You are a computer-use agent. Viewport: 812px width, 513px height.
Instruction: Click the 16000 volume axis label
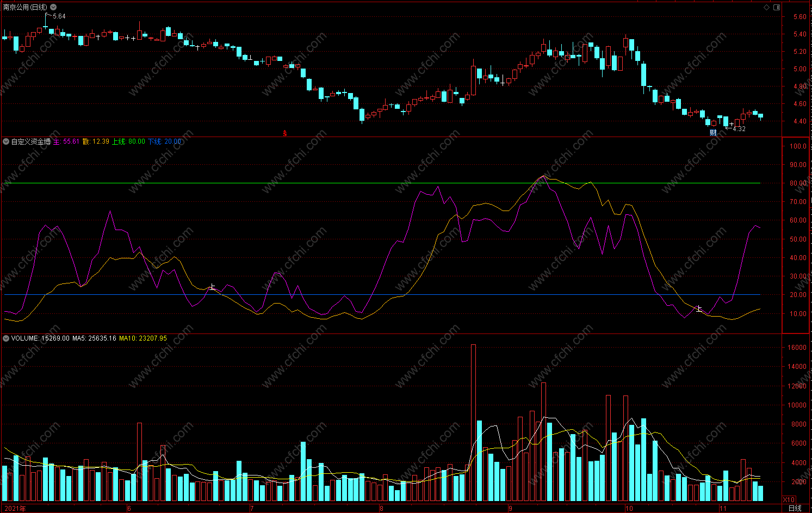[797, 348]
